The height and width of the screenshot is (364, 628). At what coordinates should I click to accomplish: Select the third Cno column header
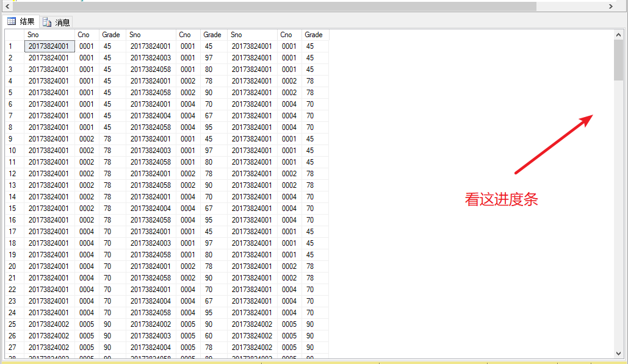pos(289,35)
